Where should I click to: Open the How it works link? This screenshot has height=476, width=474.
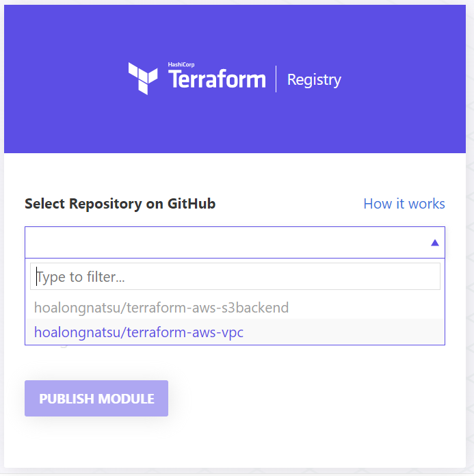pyautogui.click(x=404, y=204)
